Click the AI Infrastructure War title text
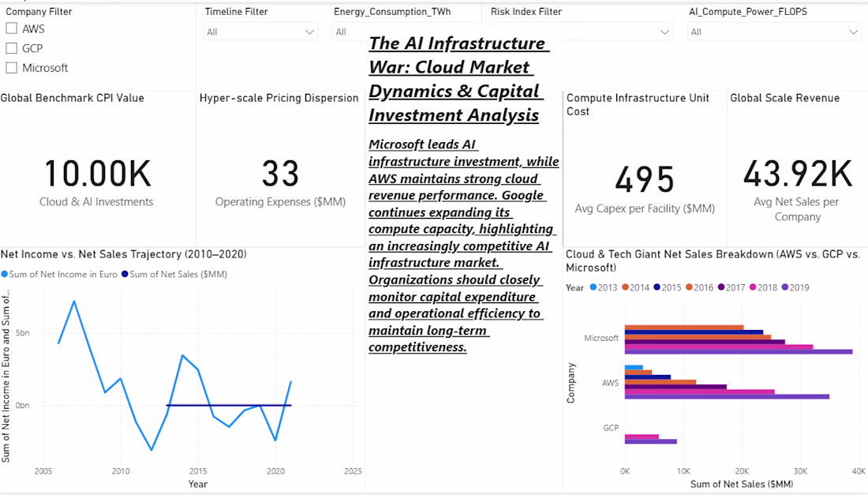 click(458, 79)
